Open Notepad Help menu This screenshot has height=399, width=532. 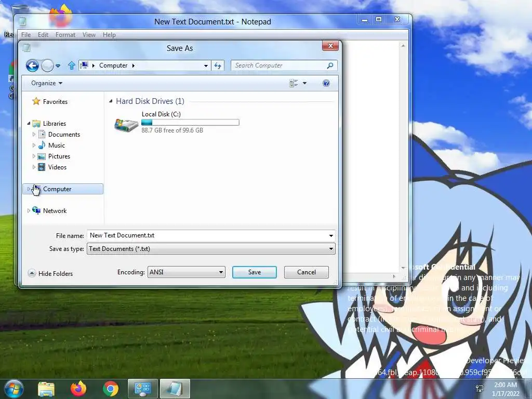(x=109, y=35)
